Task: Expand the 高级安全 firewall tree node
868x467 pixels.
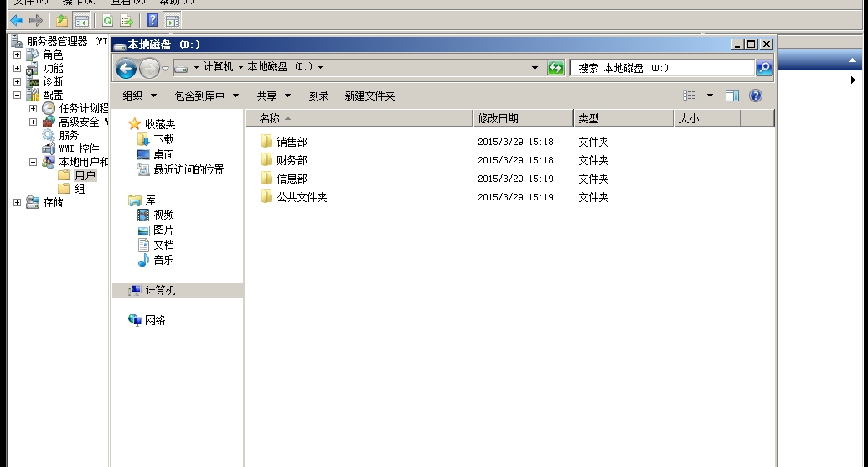Action: pos(34,122)
